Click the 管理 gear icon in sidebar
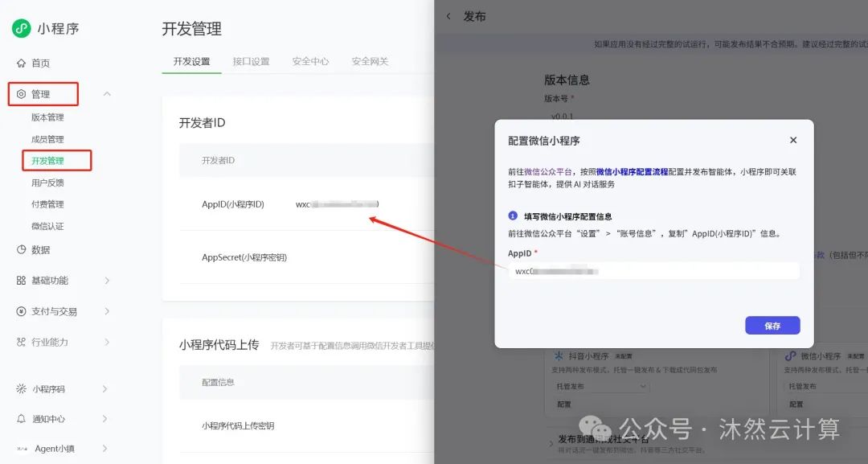 (21, 94)
